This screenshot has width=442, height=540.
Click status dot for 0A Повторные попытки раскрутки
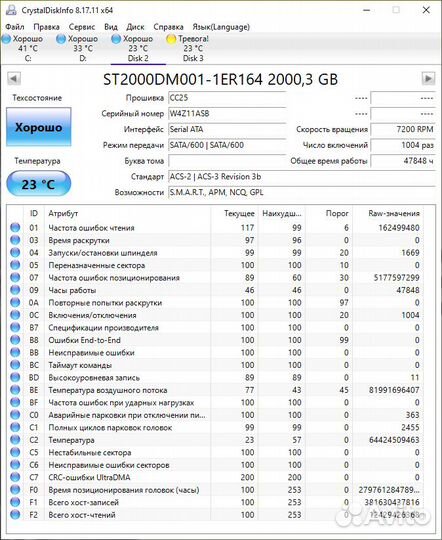click(x=15, y=302)
